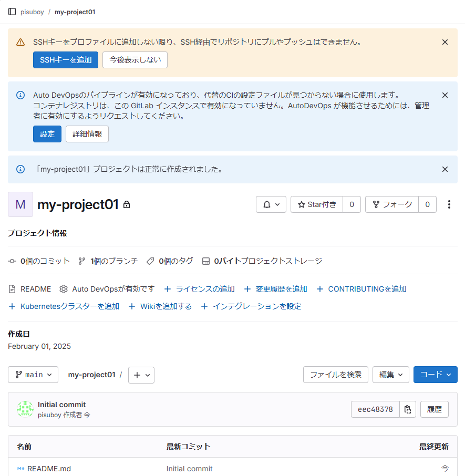The image size is (465, 476).
Task: Toggle the sidebar panel icon
Action: pyautogui.click(x=12, y=12)
